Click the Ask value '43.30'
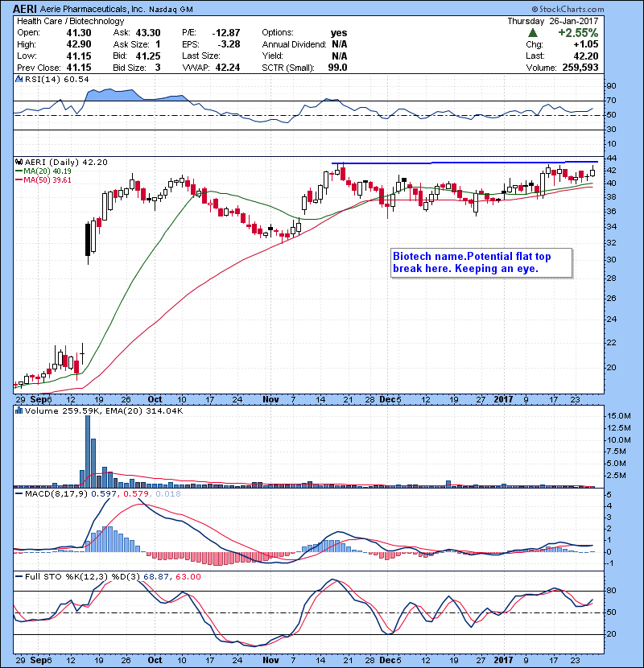This screenshot has height=668, width=644. pyautogui.click(x=148, y=33)
